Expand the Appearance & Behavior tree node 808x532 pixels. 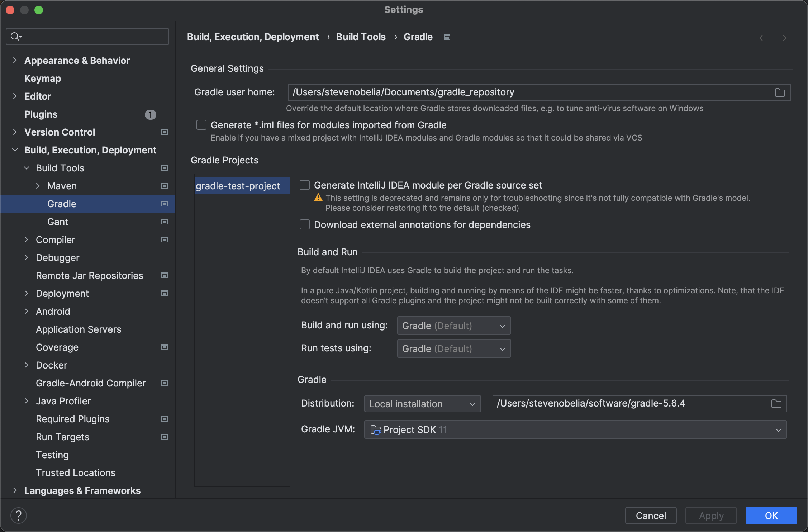pos(15,61)
